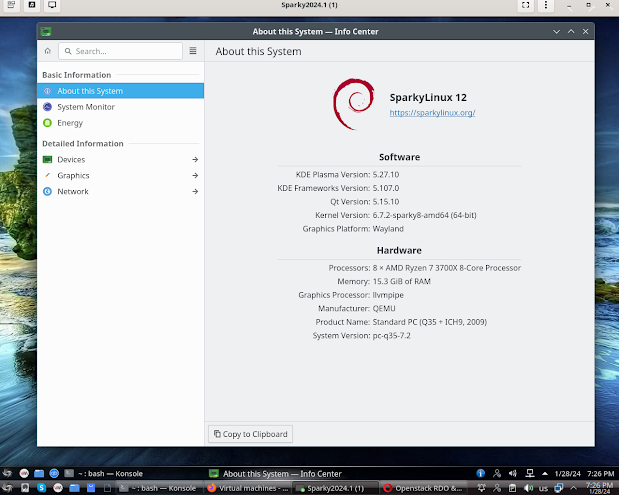
Task: Click the us keyboard layout indicator
Action: (x=544, y=488)
